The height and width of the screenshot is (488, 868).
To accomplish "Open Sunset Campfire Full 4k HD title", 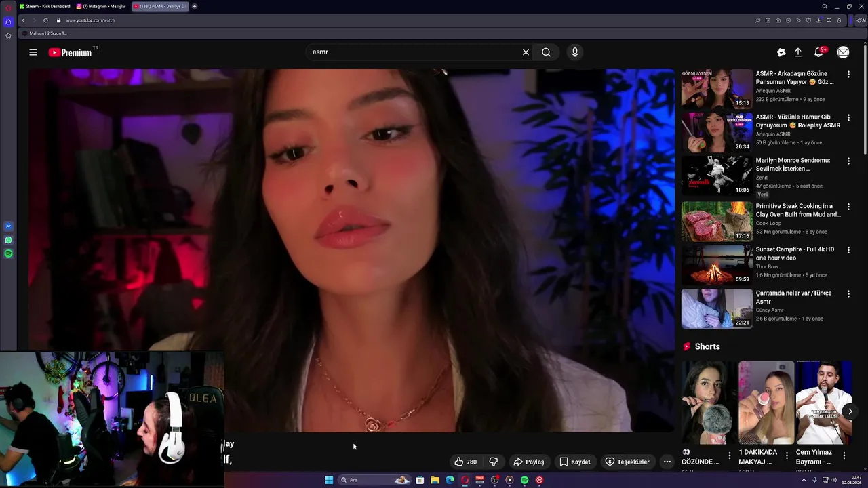I will [795, 253].
